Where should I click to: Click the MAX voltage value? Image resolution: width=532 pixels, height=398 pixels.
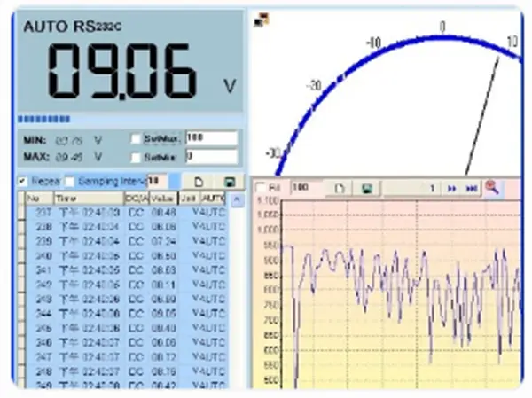tap(69, 157)
